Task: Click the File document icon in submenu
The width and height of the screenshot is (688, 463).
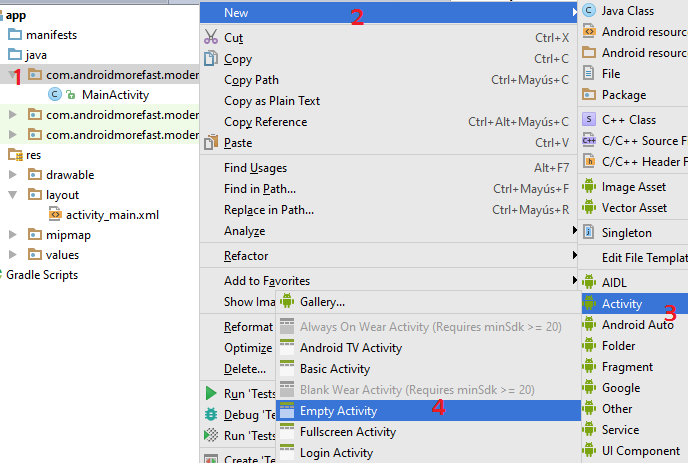Action: point(589,73)
